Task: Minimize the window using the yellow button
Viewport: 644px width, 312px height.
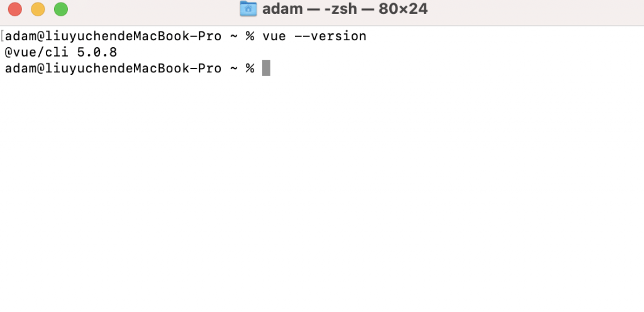Action: tap(38, 9)
